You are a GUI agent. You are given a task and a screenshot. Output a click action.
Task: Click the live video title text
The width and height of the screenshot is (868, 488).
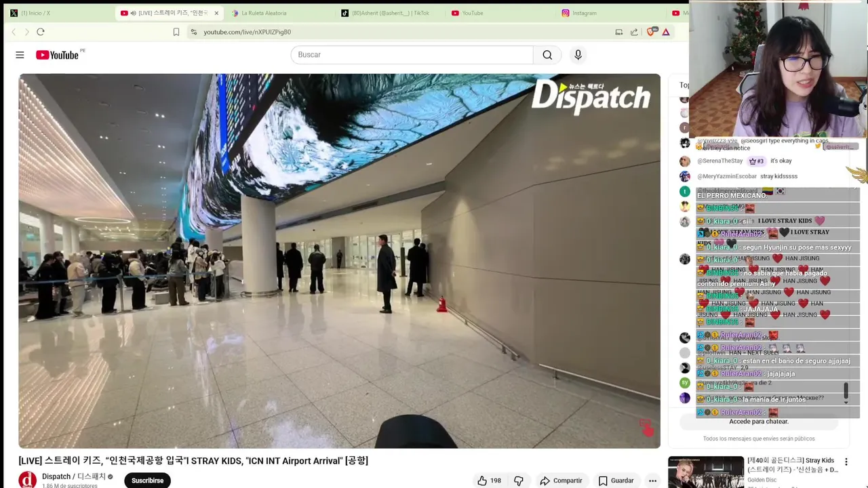(x=193, y=461)
